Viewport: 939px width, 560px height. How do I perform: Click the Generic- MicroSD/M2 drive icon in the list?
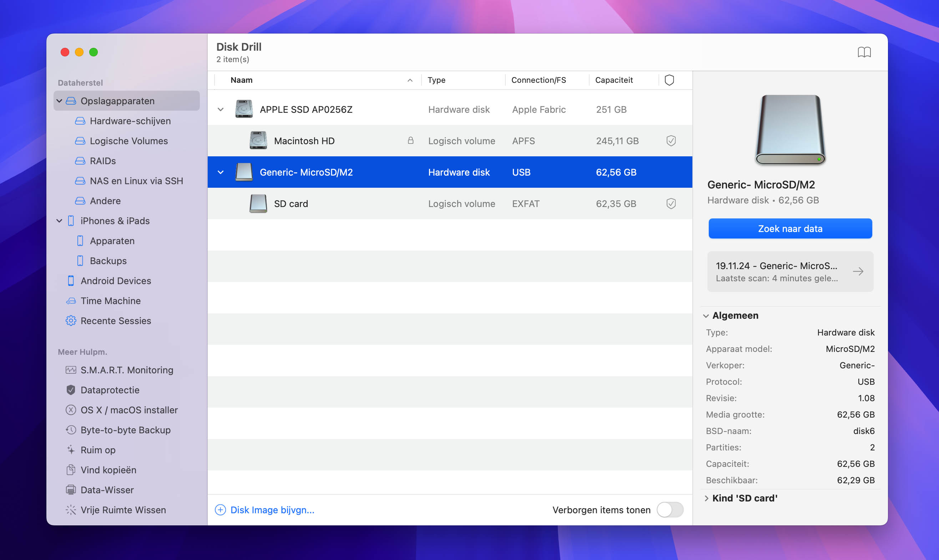point(244,172)
